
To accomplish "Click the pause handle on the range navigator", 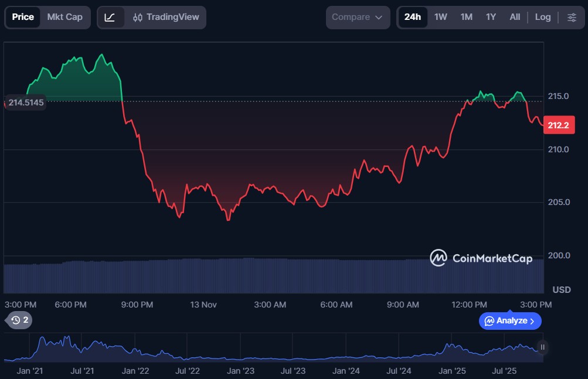I will [542, 347].
